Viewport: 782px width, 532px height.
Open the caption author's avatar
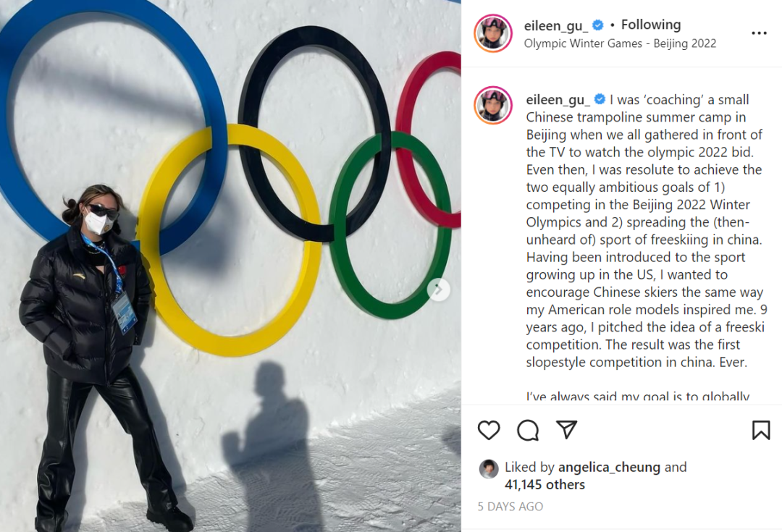493,105
